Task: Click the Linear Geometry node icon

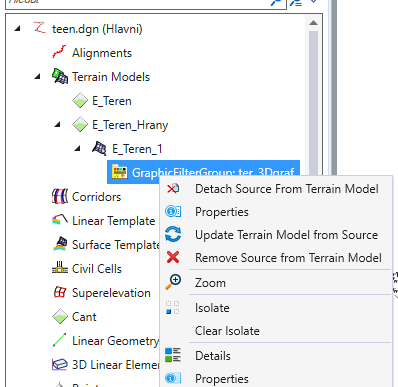Action: coord(60,340)
